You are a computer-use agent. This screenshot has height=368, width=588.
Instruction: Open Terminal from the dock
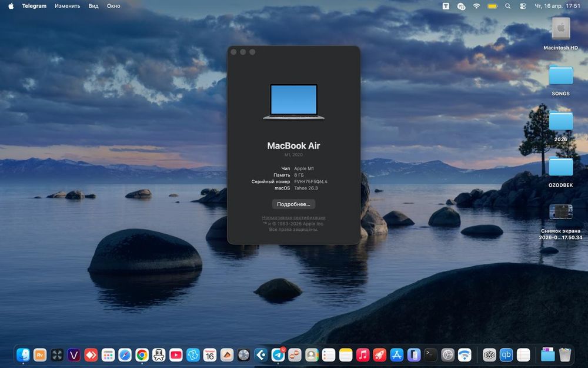(x=430, y=355)
